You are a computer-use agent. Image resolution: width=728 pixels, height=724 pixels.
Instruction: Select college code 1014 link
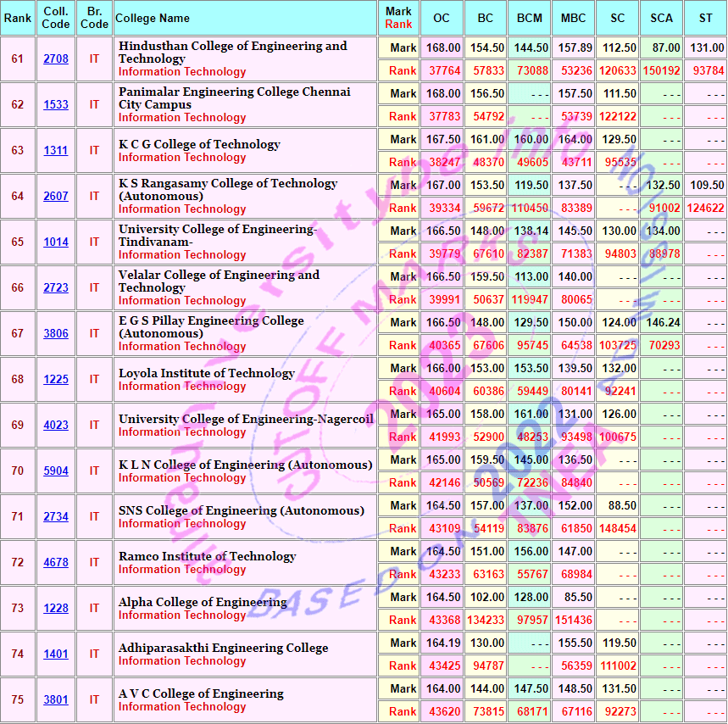point(56,242)
